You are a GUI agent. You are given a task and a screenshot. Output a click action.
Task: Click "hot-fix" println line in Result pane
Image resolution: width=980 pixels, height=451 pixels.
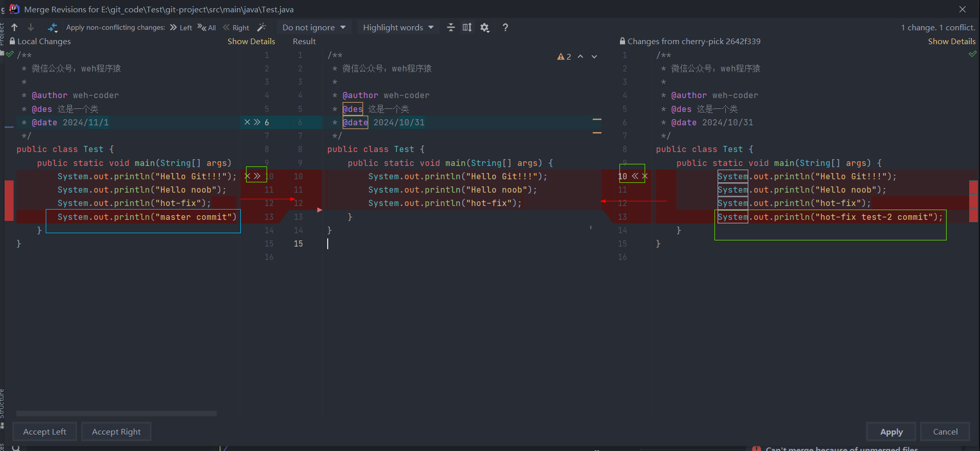[445, 203]
